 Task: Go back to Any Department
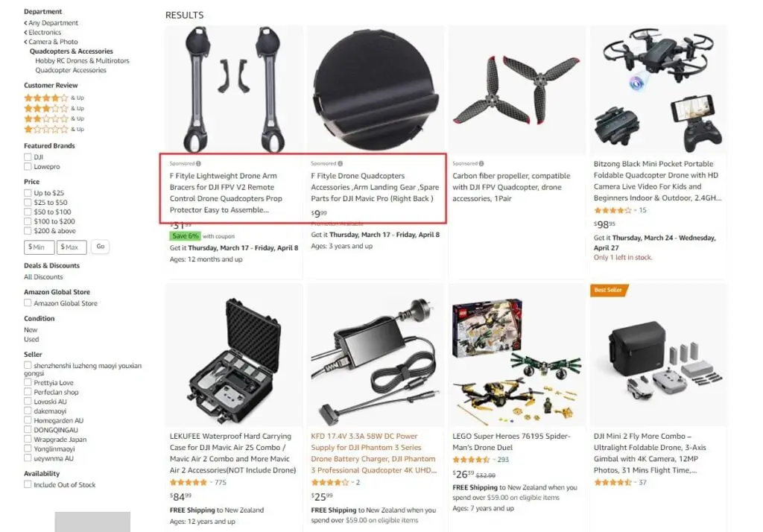(x=51, y=23)
